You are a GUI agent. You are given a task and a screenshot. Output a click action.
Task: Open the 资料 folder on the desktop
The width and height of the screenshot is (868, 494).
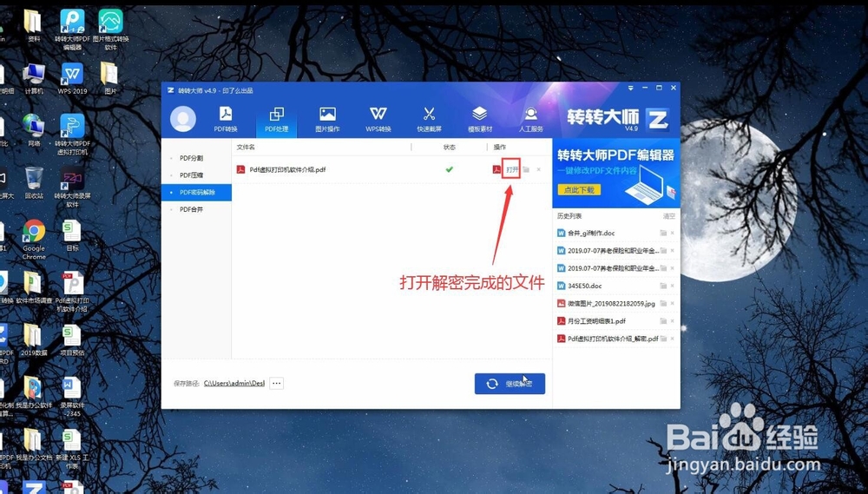[34, 25]
